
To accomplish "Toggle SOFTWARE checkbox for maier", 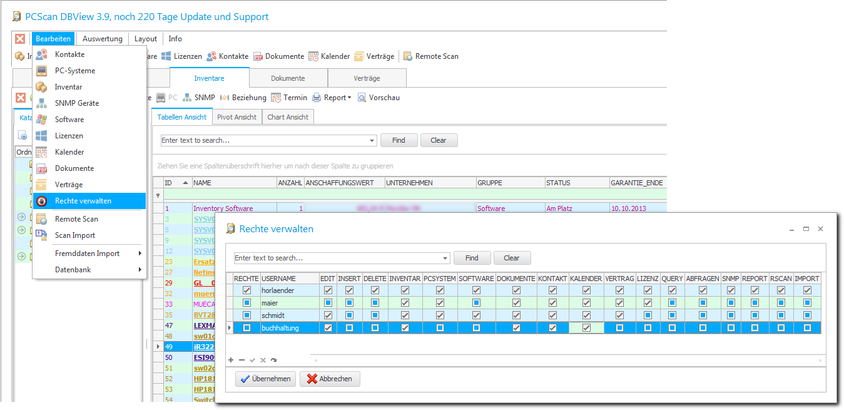I will pos(476,302).
